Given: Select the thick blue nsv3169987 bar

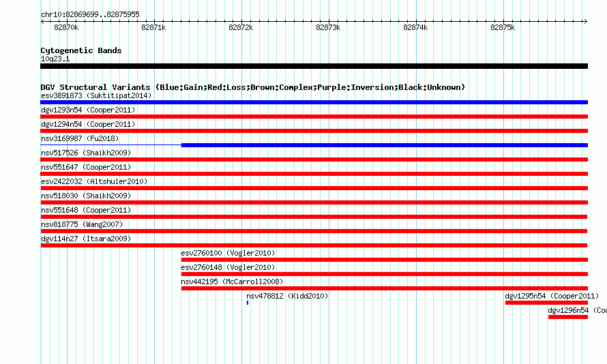Looking at the screenshot, I should click(385, 145).
